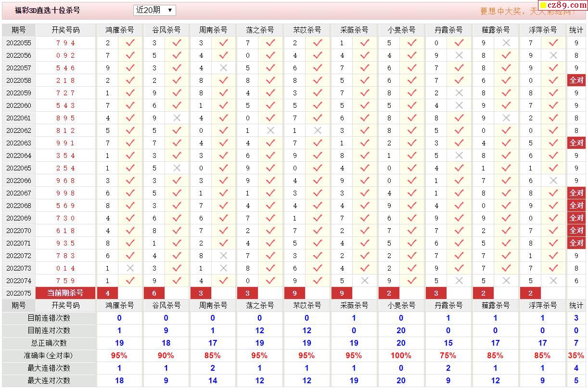Image resolution: width=588 pixels, height=390 pixels.
Task: Click the 全对 badge in row 2022071
Action: [576, 243]
